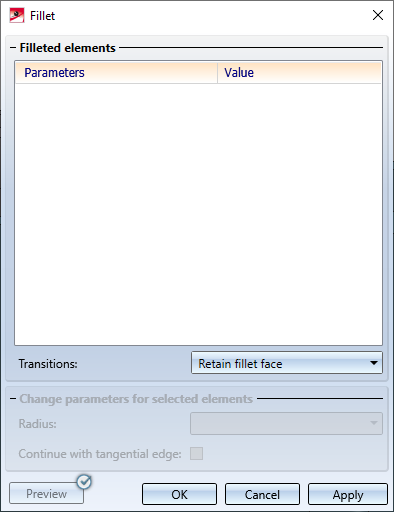Click the divider between Parameters and Value headers
Viewport: 394px width, 512px height.
(217, 72)
